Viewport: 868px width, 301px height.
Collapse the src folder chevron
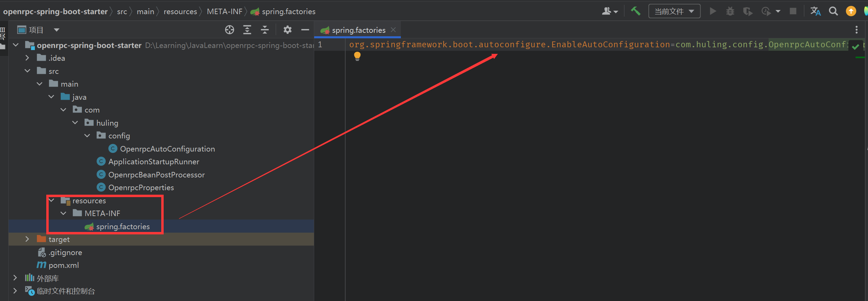(27, 71)
